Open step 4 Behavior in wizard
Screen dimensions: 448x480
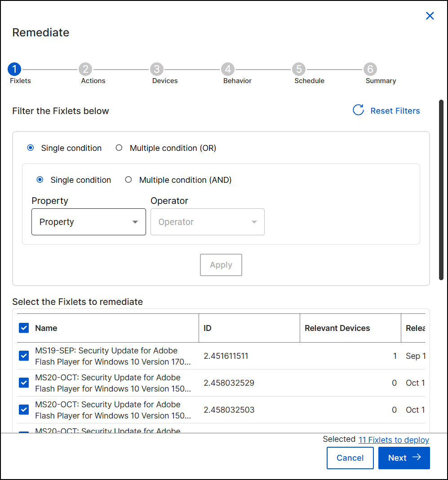pos(228,69)
